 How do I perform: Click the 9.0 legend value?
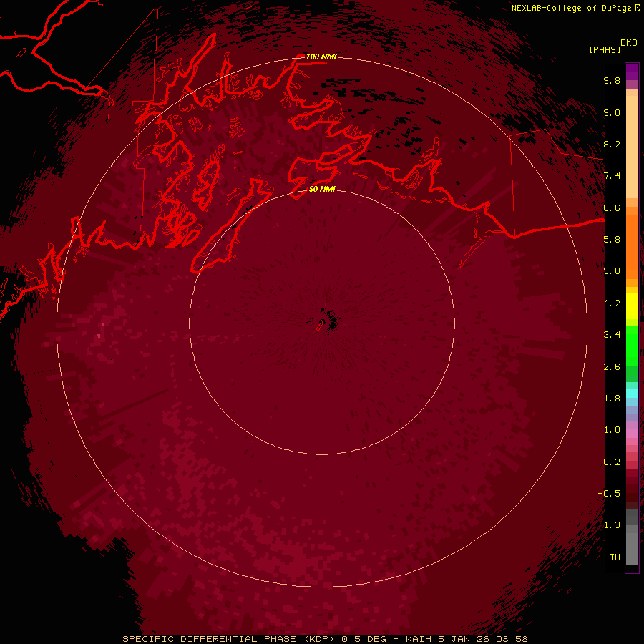(x=612, y=112)
